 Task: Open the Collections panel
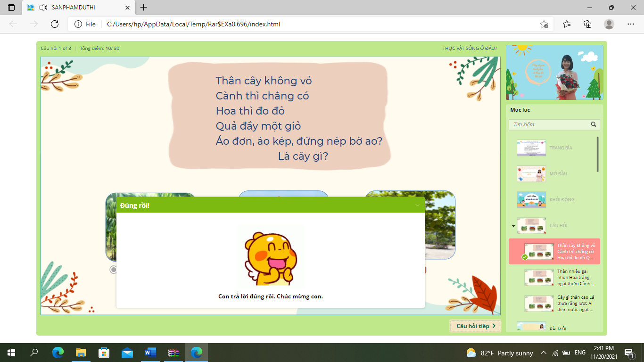point(587,24)
